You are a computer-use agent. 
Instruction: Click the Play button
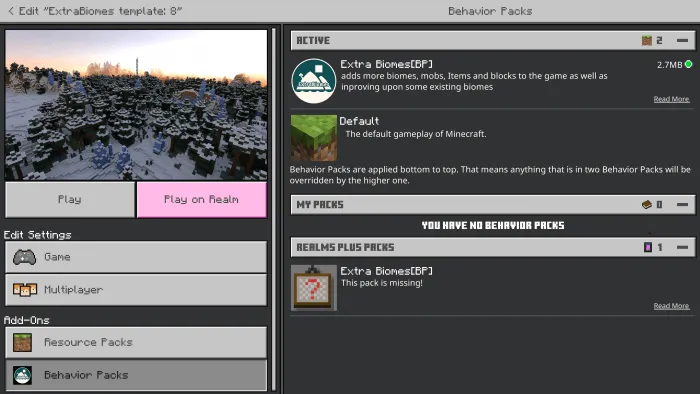click(x=70, y=199)
